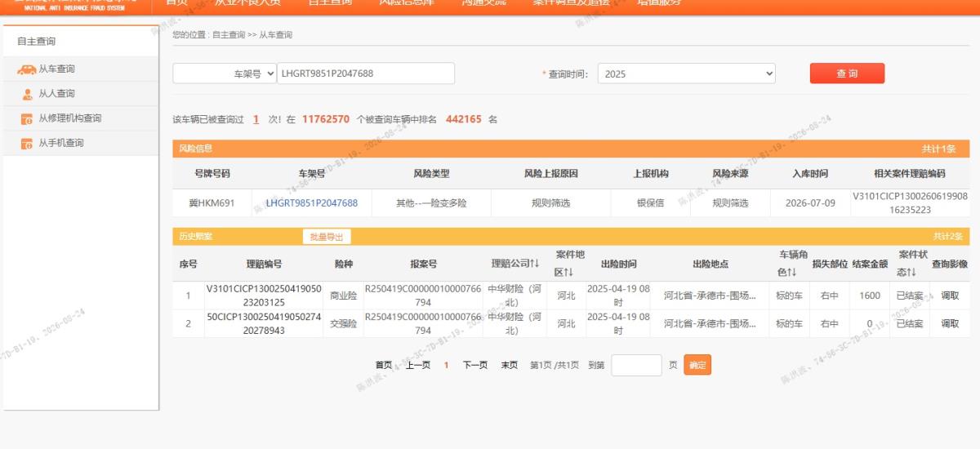Click the 相关案件理赔编码 cell V3101CICP130026061990816235223
980x449 pixels.
tap(910, 203)
